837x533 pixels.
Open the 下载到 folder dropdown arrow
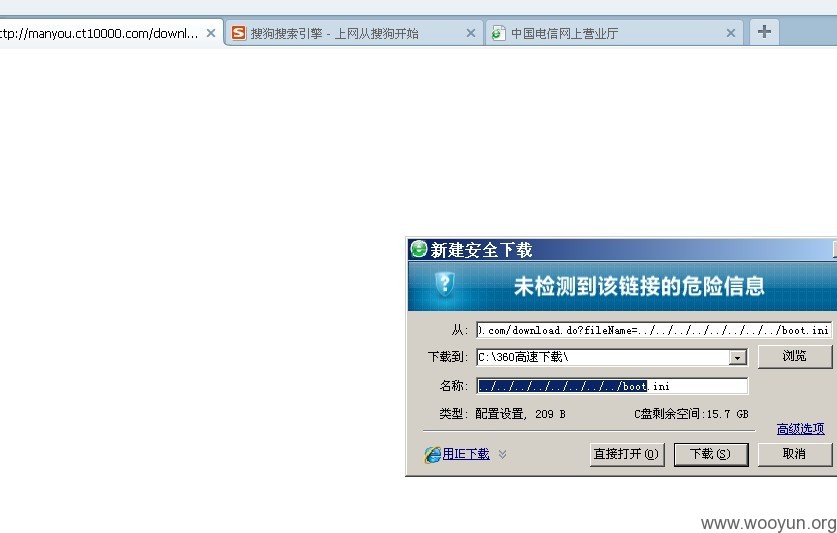coord(737,357)
